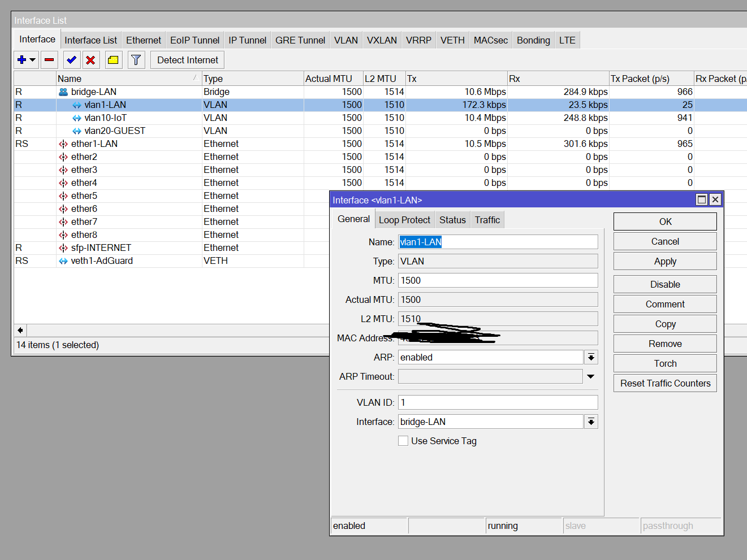Open the LTE tab

click(567, 40)
